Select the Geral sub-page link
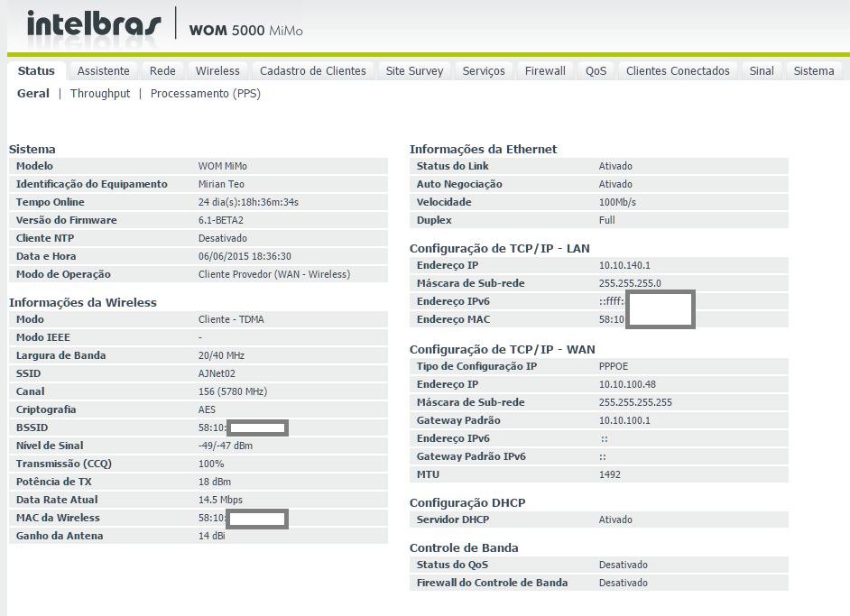The image size is (850, 616). pos(33,93)
